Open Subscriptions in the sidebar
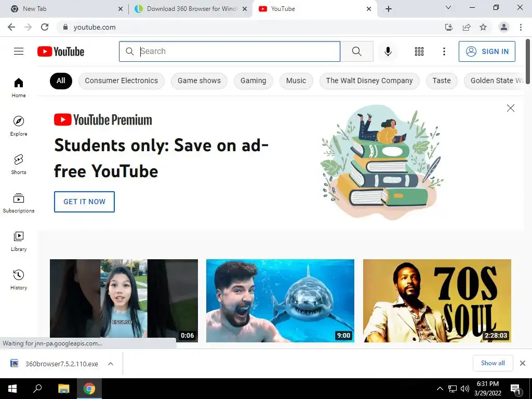Image resolution: width=532 pixels, height=399 pixels. coord(19,203)
